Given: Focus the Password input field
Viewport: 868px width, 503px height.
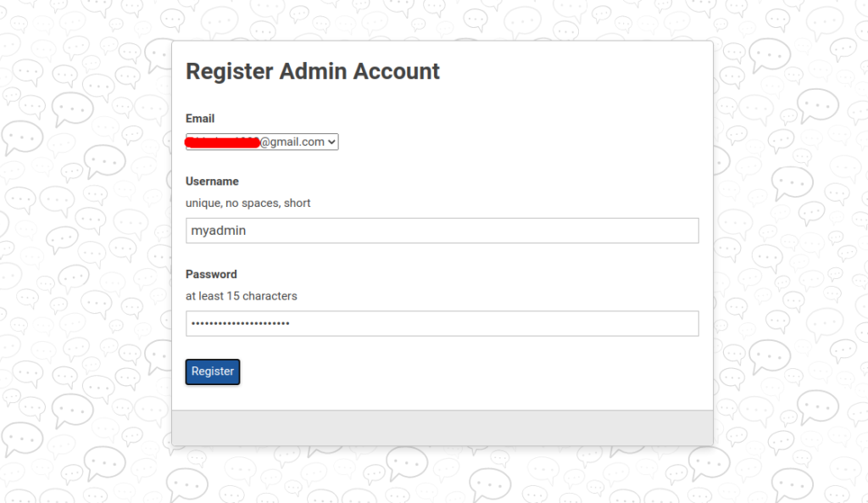Looking at the screenshot, I should click(442, 323).
